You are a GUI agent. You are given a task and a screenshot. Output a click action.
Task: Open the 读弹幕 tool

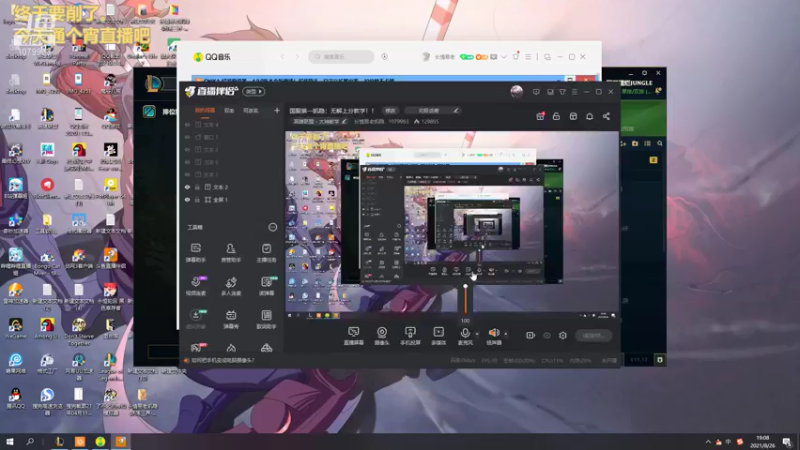(x=266, y=286)
